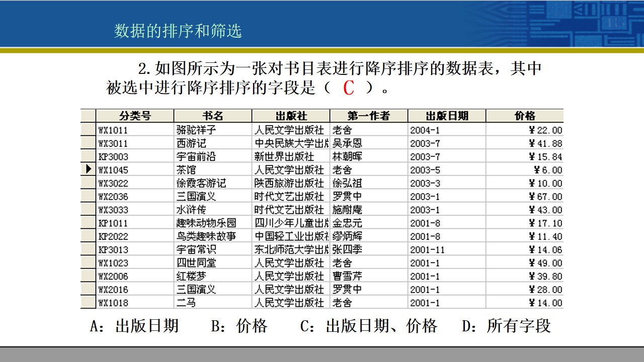Viewport: 644px width, 362px height.
Task: Click author 张四季
Action: 347,249
